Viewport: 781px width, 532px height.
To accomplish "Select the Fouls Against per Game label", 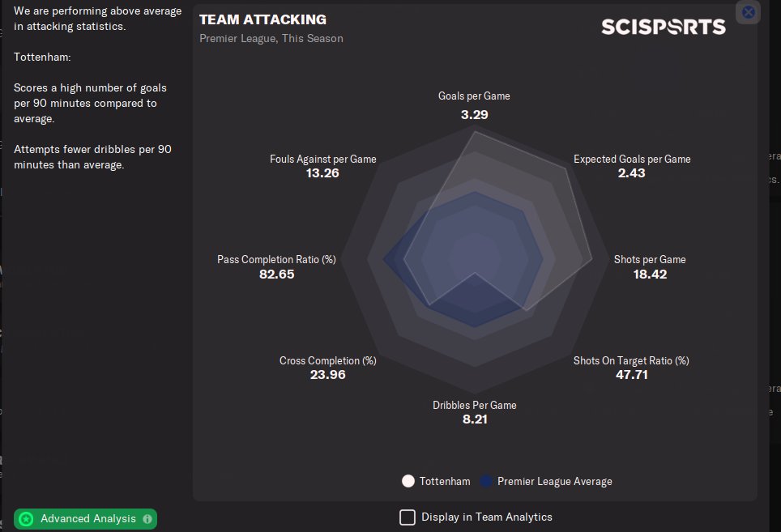I will (322, 159).
